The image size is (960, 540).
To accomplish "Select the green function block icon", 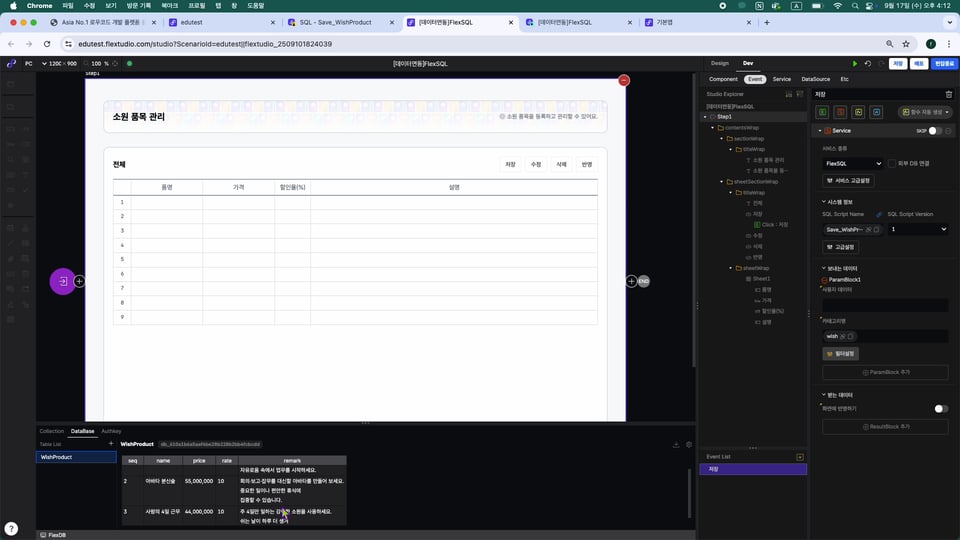I will [x=822, y=112].
